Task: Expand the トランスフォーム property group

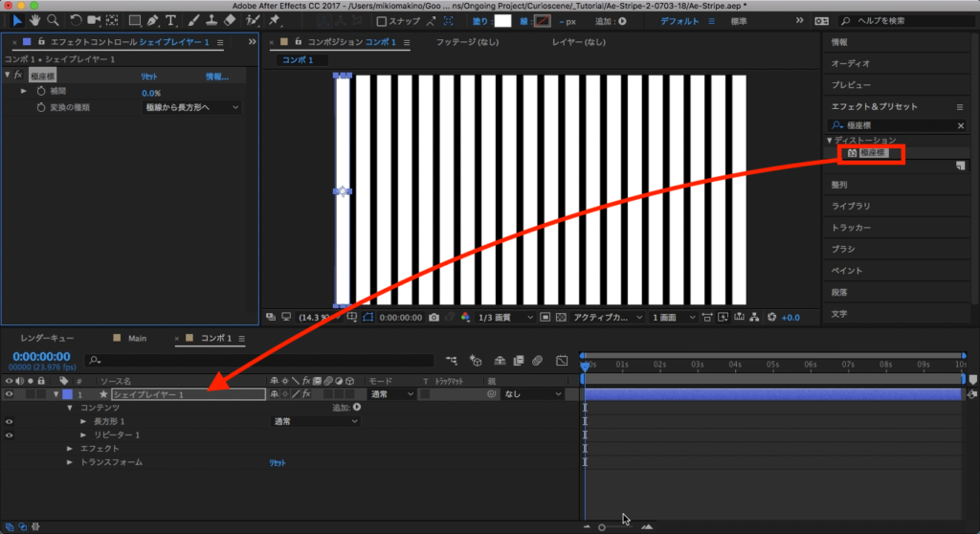Action: point(70,462)
